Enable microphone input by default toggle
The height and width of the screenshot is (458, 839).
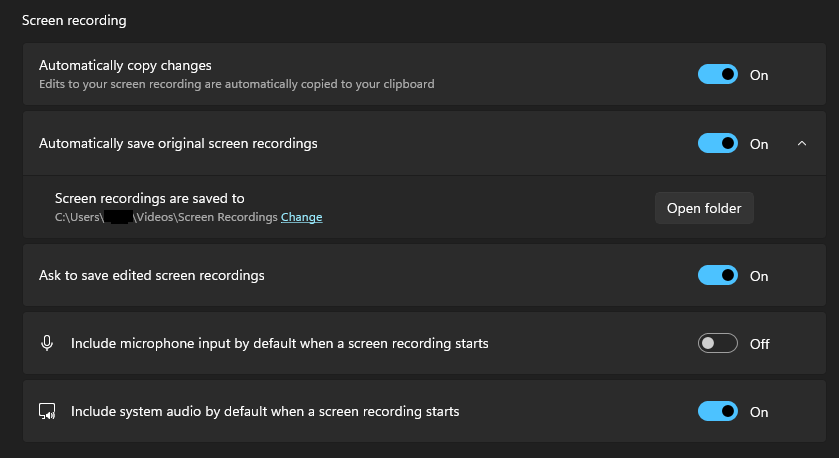tap(717, 343)
